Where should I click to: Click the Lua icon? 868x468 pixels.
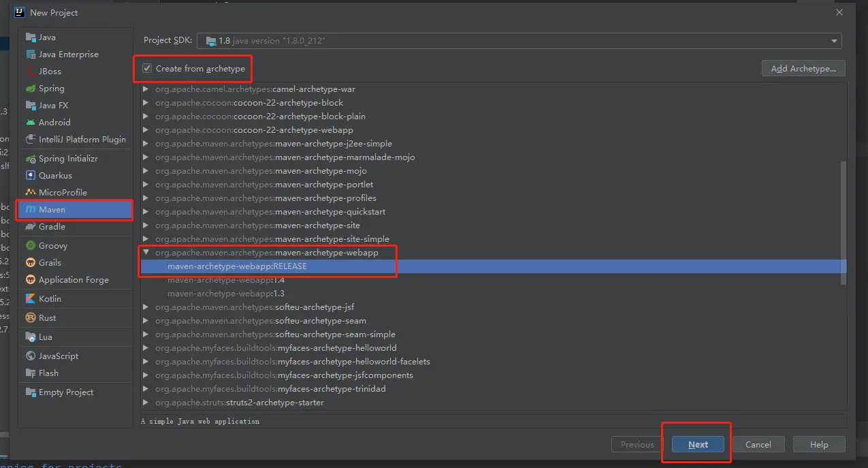pyautogui.click(x=31, y=337)
